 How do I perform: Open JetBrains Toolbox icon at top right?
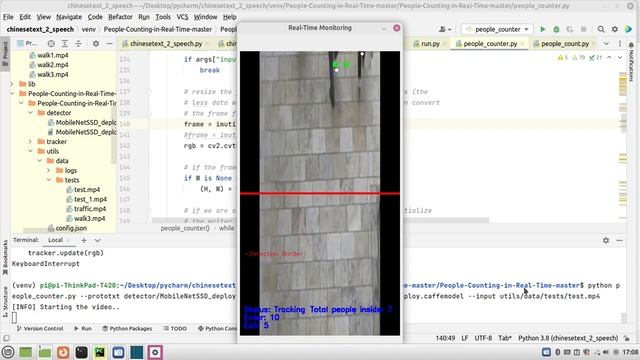(629, 29)
